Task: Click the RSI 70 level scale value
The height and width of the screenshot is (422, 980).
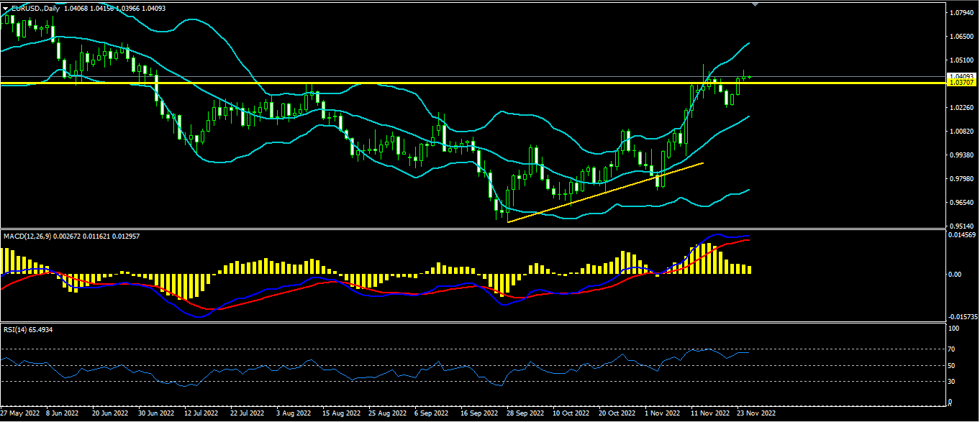Action: 953,349
